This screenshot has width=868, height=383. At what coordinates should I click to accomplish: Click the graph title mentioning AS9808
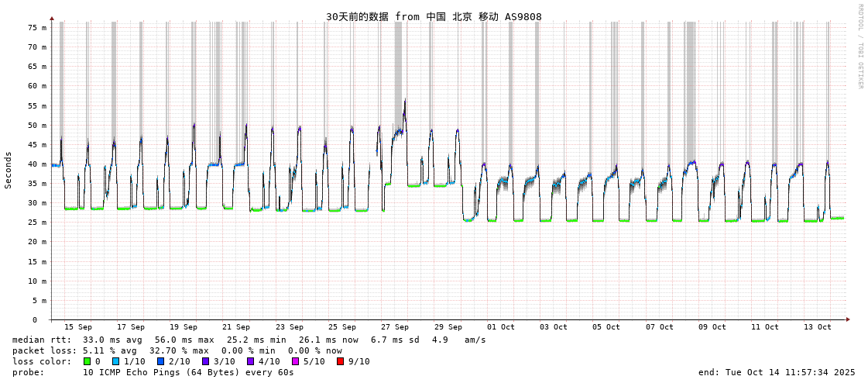click(434, 16)
